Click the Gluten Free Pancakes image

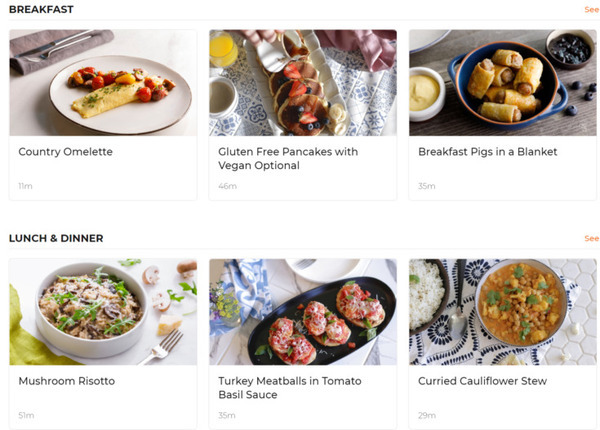(302, 82)
